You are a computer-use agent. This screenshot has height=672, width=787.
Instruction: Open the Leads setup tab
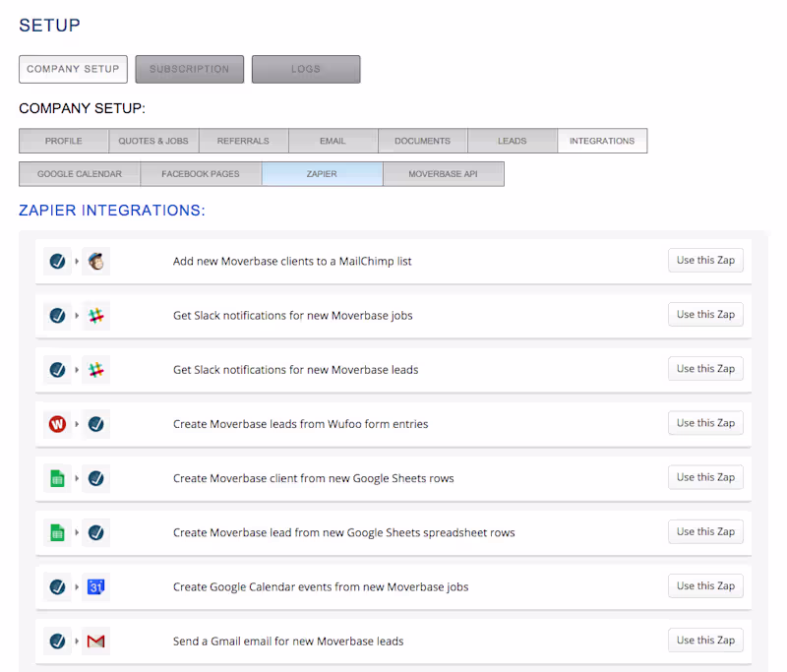click(512, 141)
